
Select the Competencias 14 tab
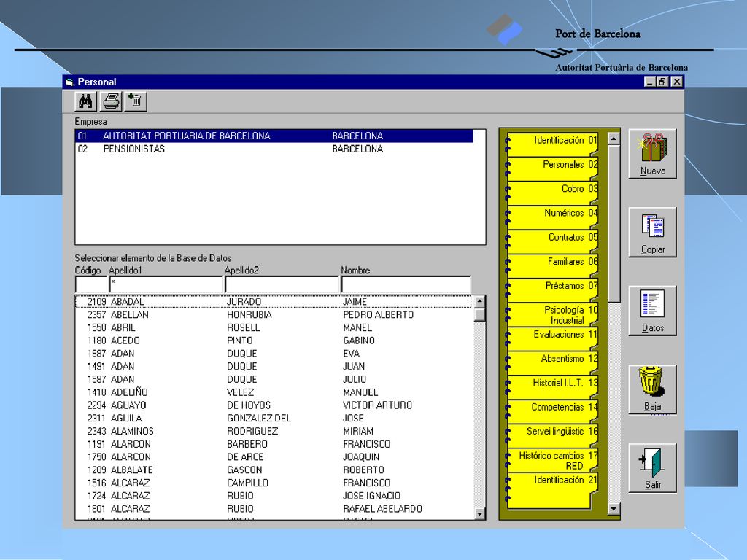553,410
